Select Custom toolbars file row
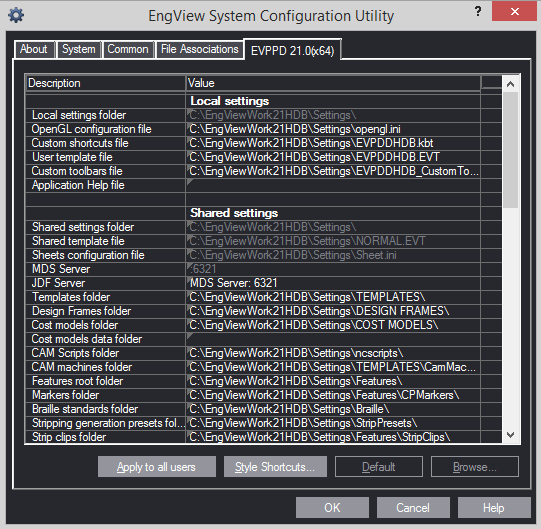 coord(253,171)
